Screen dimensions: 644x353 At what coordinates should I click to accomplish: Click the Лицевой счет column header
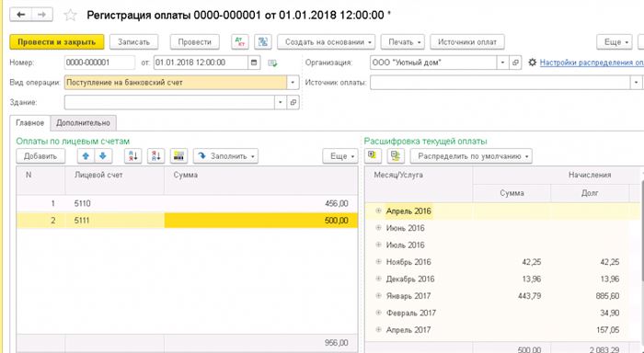[115, 180]
